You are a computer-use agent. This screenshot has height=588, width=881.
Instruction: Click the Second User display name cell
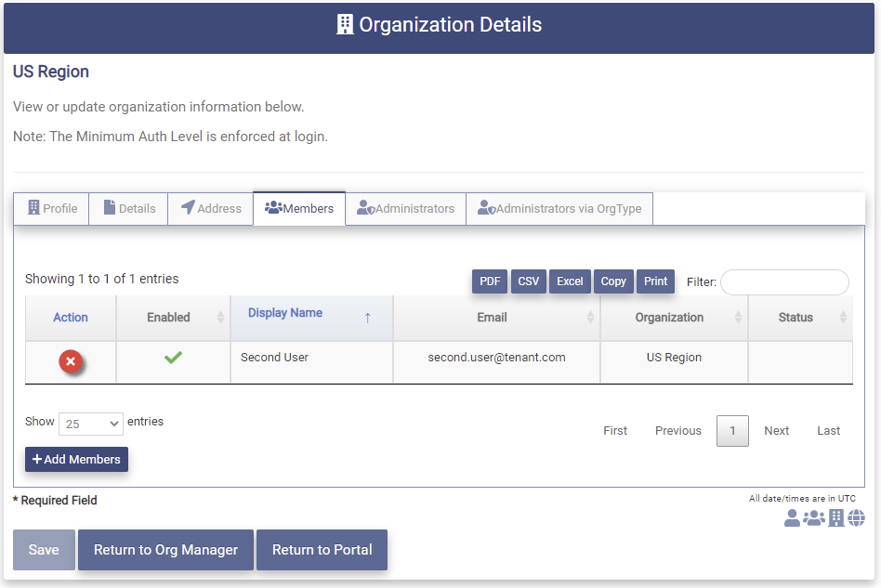click(x=311, y=361)
